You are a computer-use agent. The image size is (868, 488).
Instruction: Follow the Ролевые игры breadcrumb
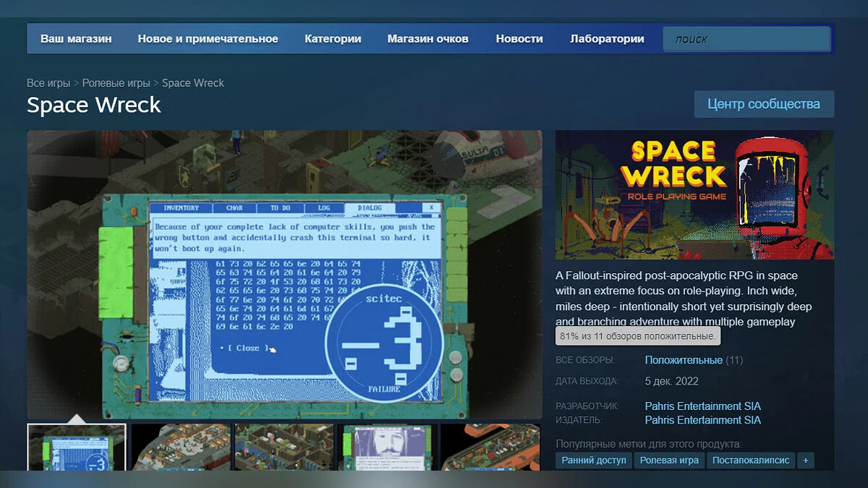(116, 83)
